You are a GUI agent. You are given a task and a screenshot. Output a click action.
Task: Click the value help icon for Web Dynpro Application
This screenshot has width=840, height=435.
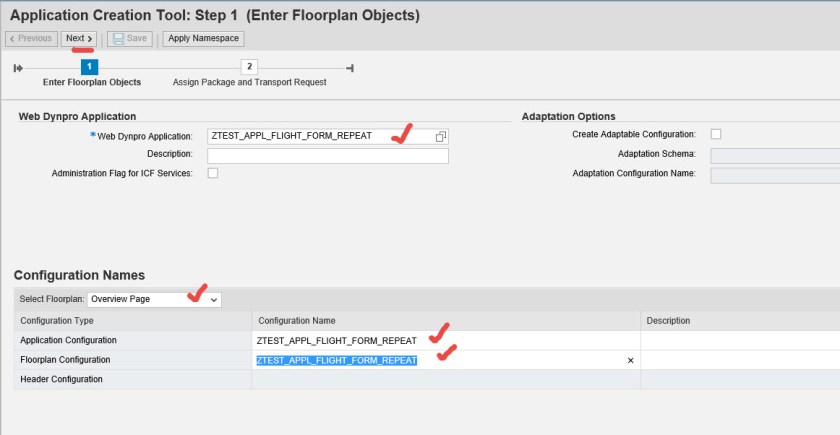[441, 136]
